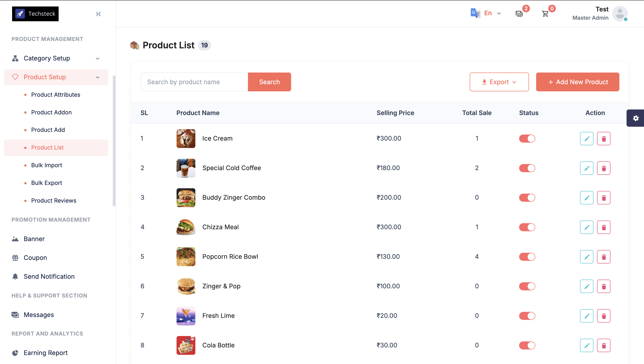Open Product Attributes page
The image size is (644, 364).
tap(55, 95)
